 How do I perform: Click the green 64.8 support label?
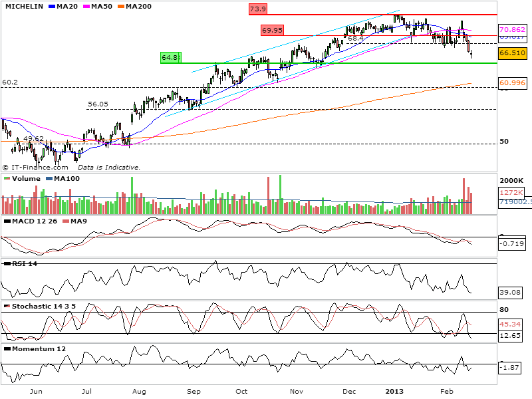pos(171,58)
